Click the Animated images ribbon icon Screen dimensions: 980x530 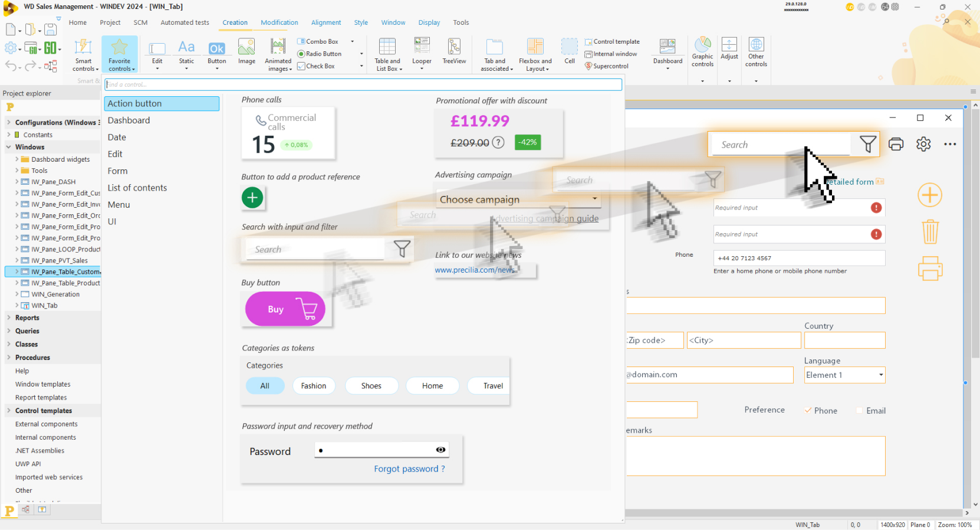click(278, 47)
